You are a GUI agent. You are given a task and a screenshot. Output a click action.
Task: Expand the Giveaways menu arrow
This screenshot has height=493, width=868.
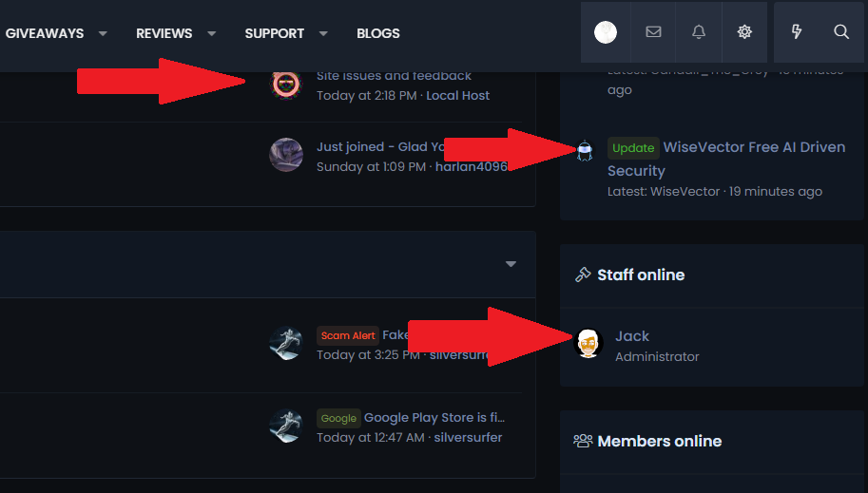pyautogui.click(x=102, y=33)
